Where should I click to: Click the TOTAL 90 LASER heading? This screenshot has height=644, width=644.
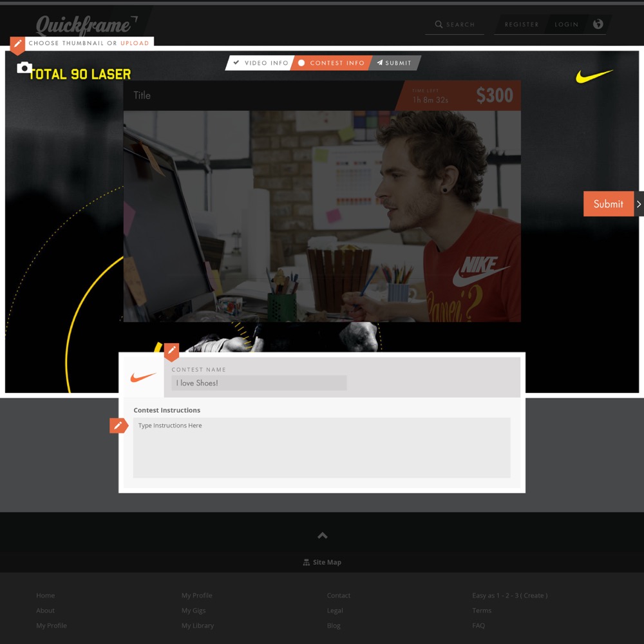pyautogui.click(x=80, y=74)
